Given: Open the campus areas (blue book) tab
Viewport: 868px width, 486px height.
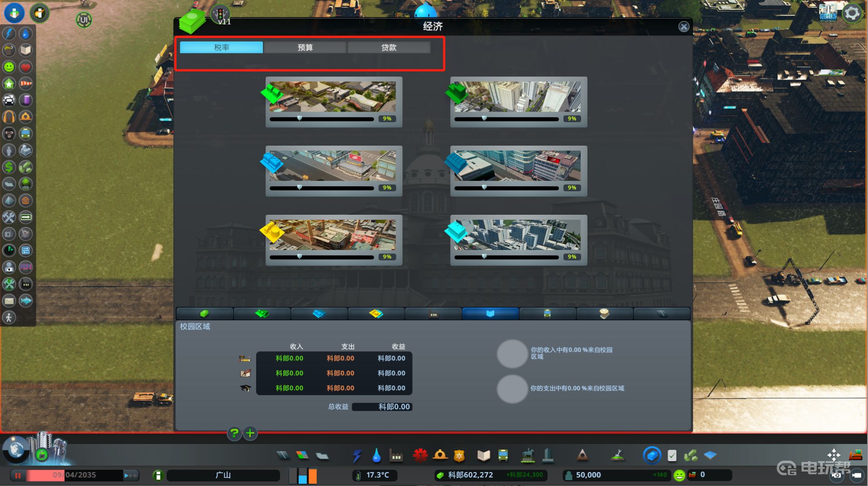Looking at the screenshot, I should tap(490, 313).
